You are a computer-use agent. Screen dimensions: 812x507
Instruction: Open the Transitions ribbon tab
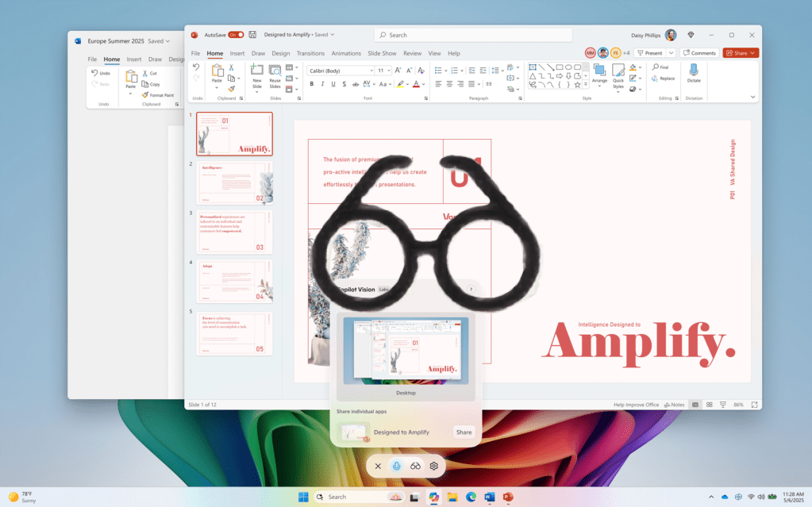[x=310, y=53]
